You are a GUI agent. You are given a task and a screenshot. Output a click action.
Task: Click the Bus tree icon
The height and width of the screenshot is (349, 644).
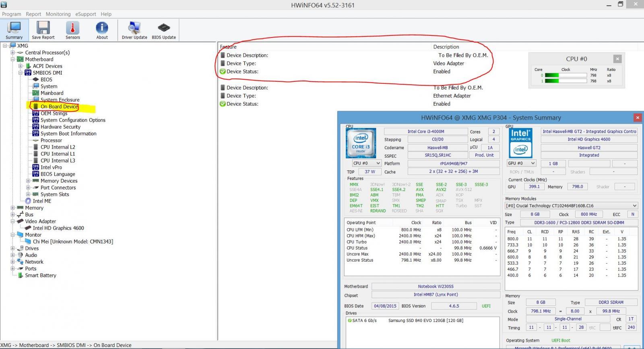pos(20,215)
